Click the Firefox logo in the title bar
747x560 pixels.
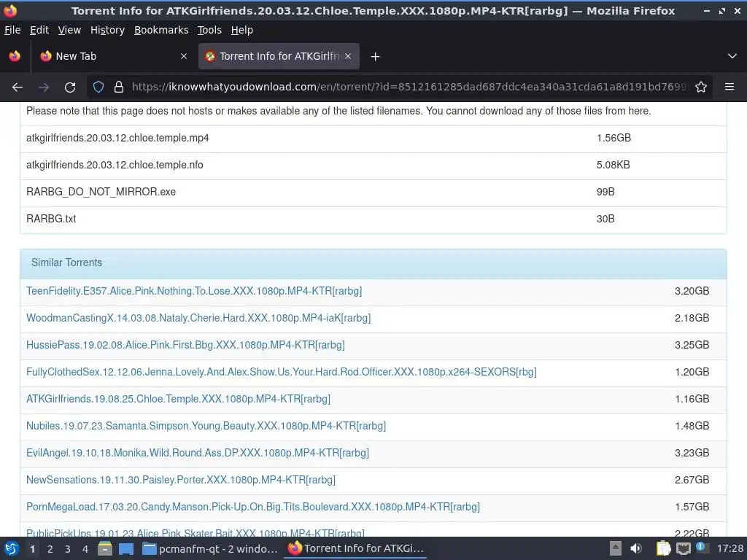click(10, 10)
